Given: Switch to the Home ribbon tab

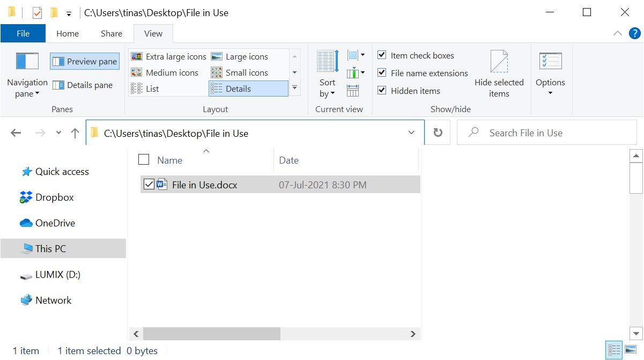Looking at the screenshot, I should (x=67, y=33).
